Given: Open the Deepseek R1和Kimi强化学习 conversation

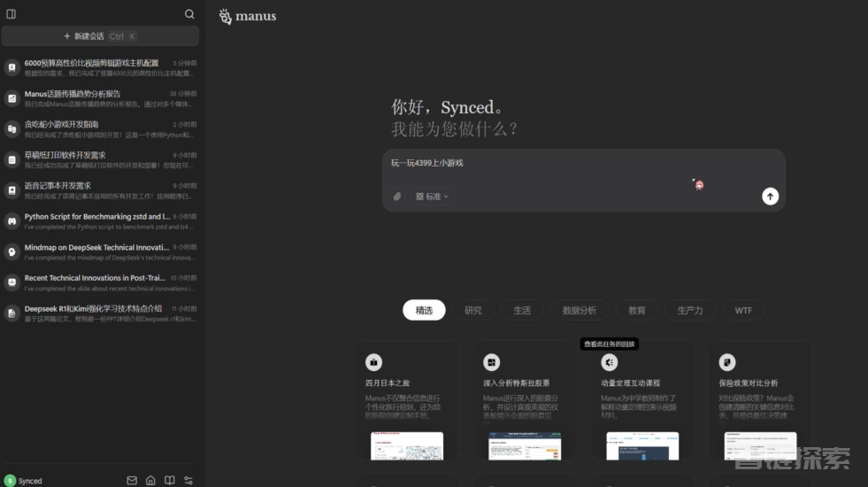Looking at the screenshot, I should [x=100, y=313].
